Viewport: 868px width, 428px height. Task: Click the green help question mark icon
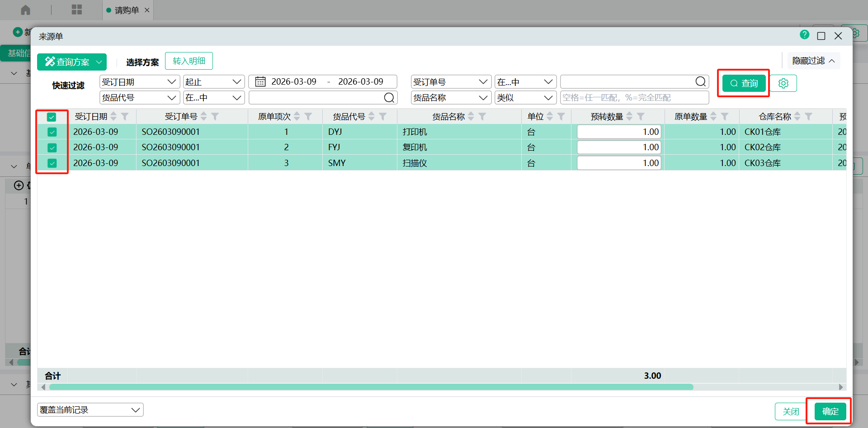(804, 35)
